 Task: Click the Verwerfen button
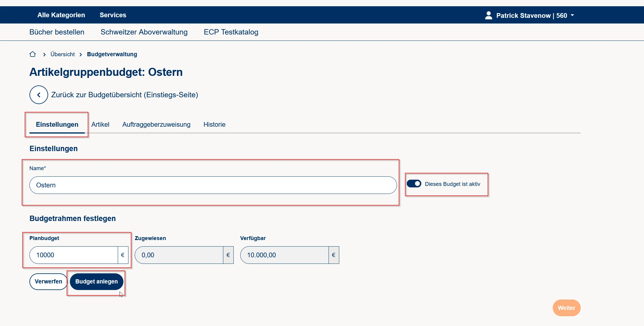tap(48, 281)
